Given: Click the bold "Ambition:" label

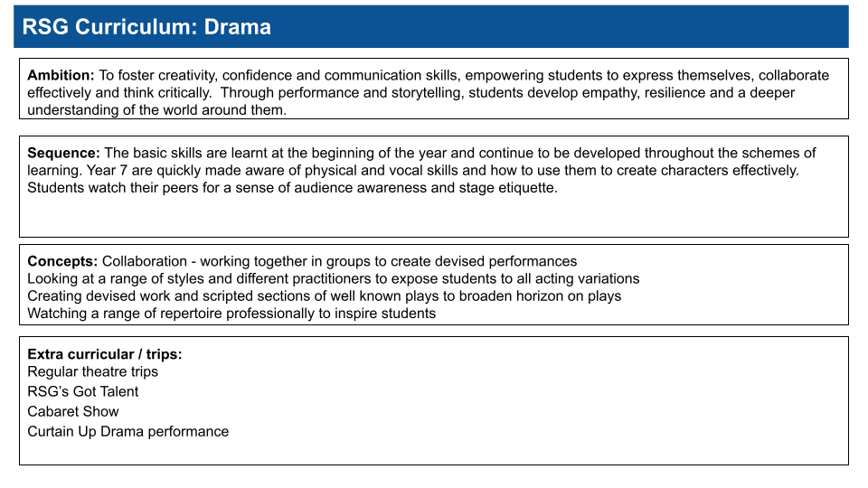Looking at the screenshot, I should coord(61,75).
